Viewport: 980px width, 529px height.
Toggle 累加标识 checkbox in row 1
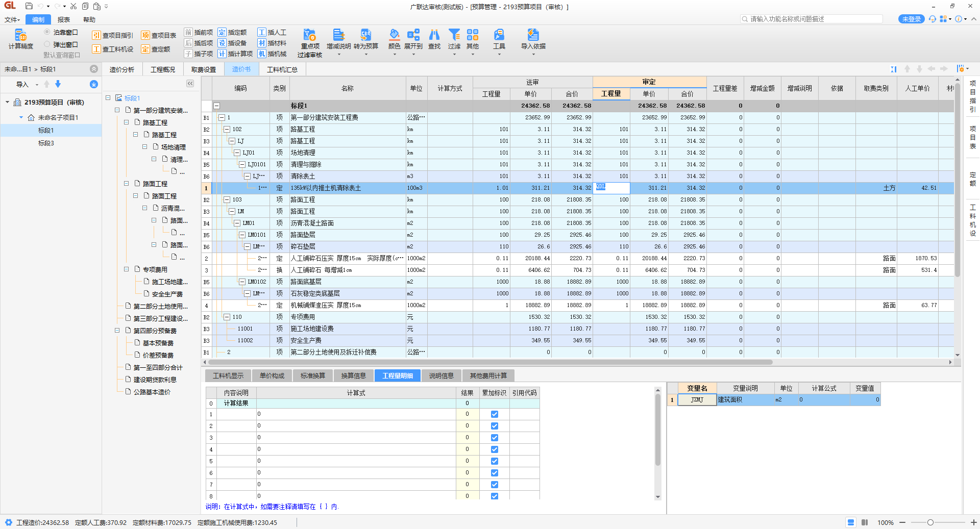tap(494, 414)
